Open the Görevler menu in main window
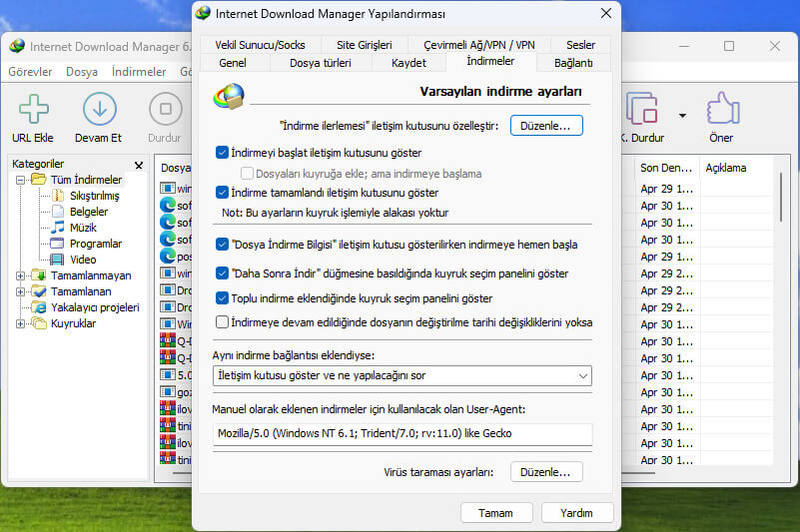This screenshot has height=532, width=800. pos(30,72)
